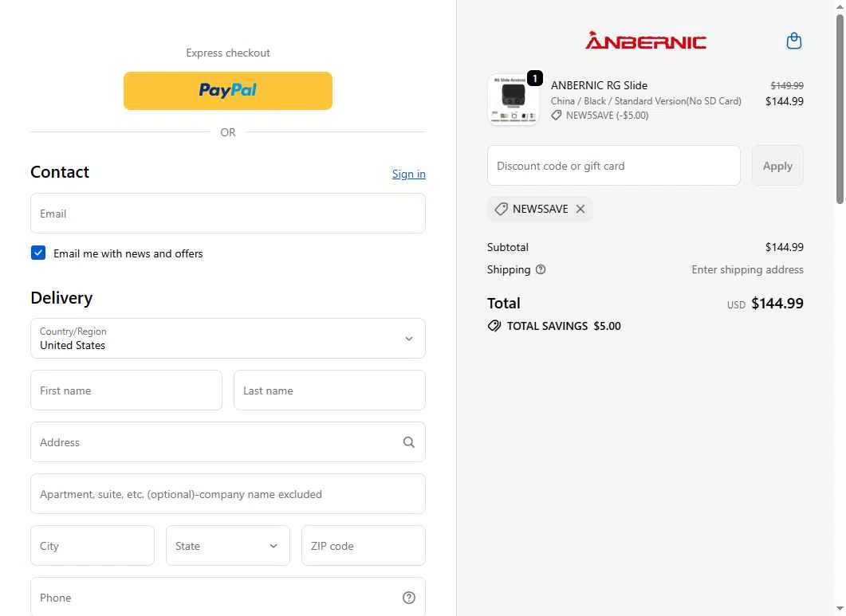Click the Apply discount button
The width and height of the screenshot is (846, 616).
777,166
